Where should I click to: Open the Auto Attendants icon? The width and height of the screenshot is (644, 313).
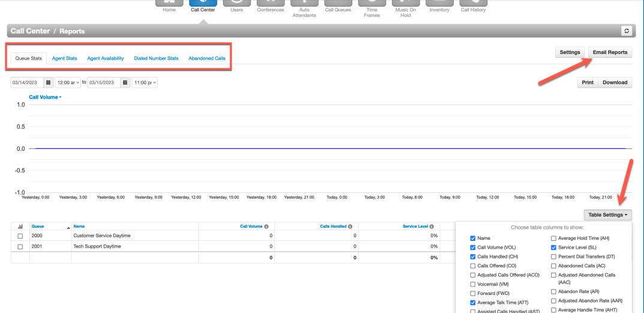point(304,3)
